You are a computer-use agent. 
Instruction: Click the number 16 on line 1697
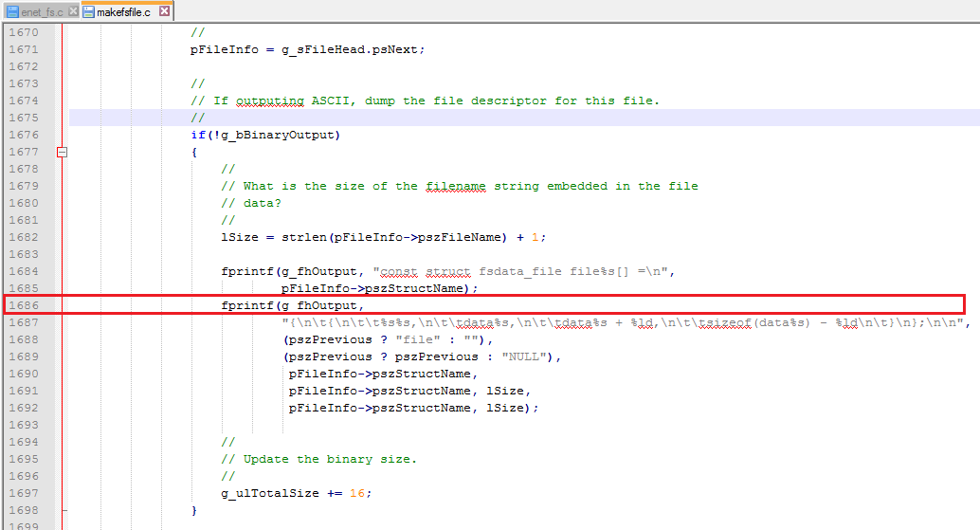pyautogui.click(x=357, y=493)
